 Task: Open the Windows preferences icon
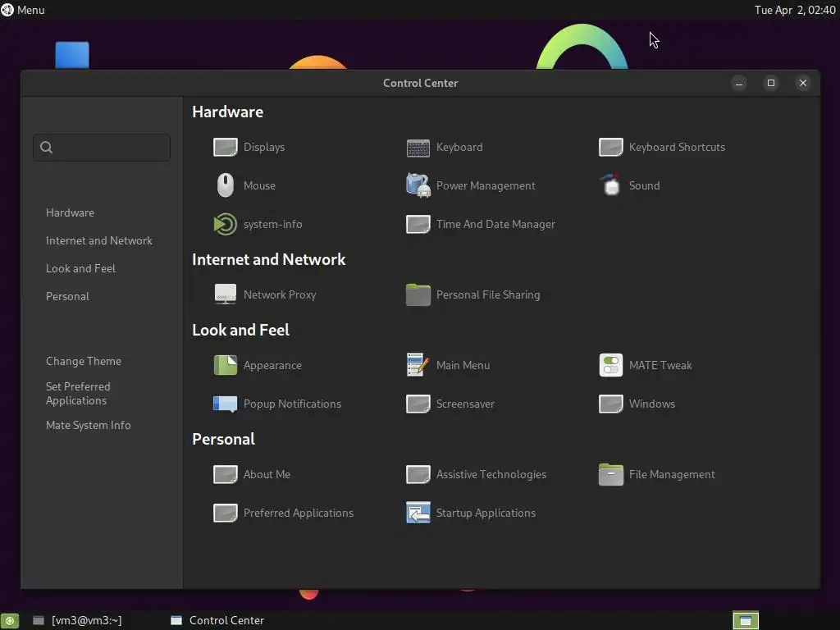coord(610,404)
